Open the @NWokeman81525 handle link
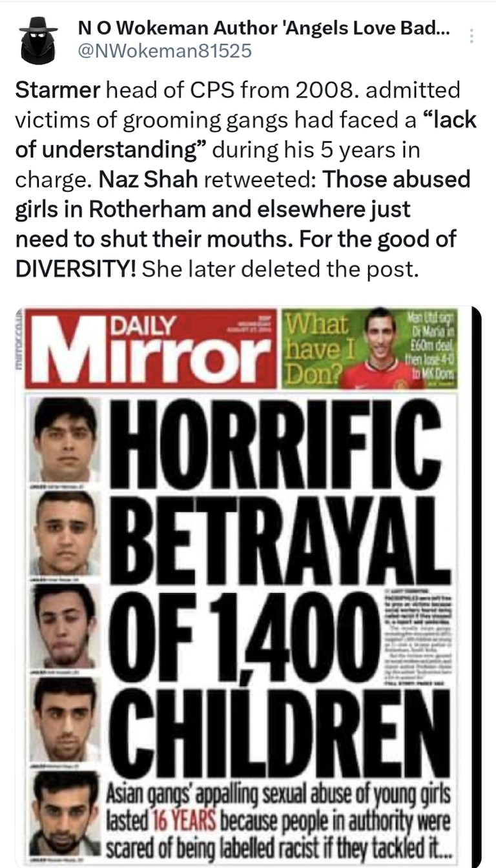Screen dimensions: 496x868 pyautogui.click(x=164, y=50)
